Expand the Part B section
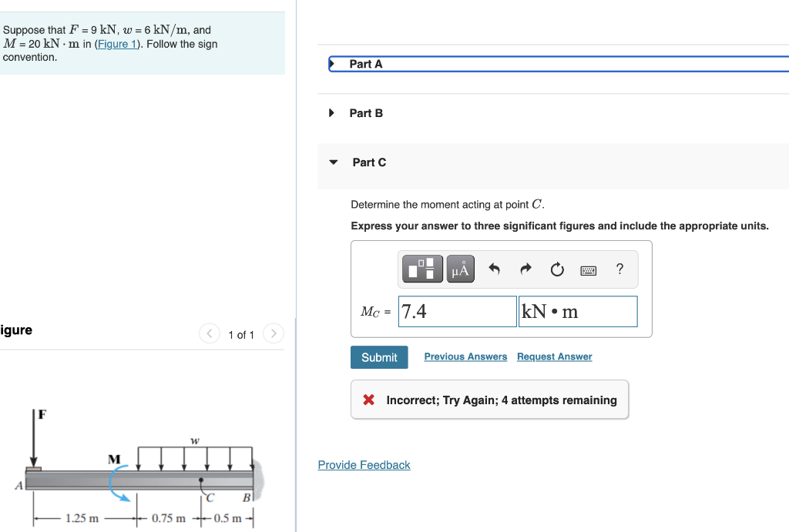 (364, 112)
